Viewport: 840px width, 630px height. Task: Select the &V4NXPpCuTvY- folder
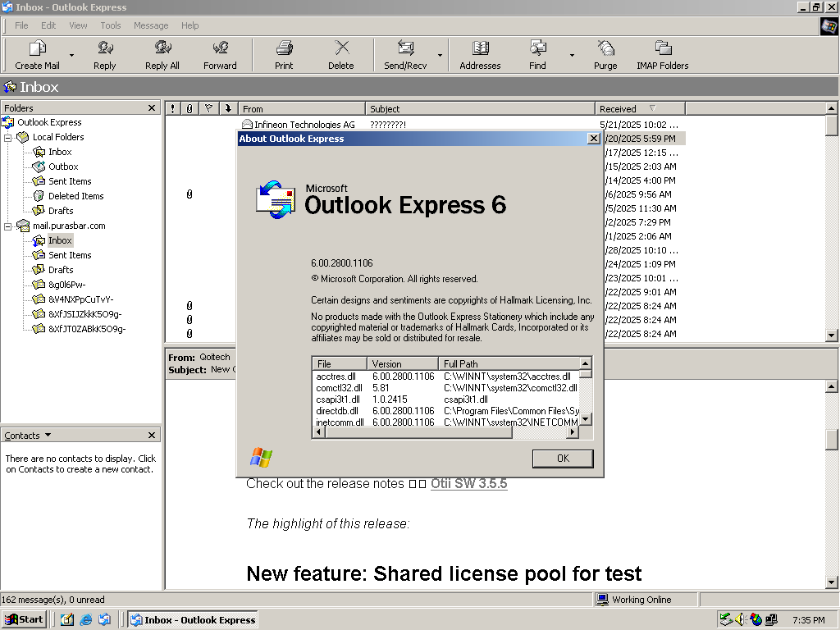[x=81, y=299]
